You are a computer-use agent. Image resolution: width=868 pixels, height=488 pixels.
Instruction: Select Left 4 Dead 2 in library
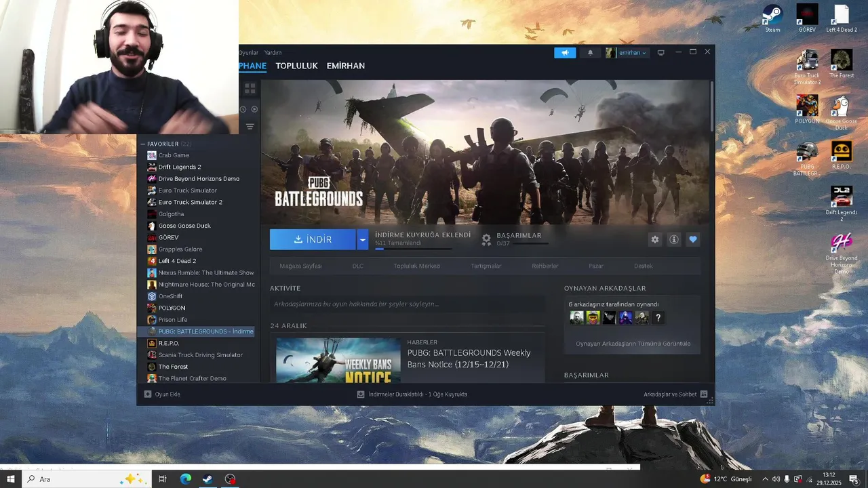pos(177,261)
